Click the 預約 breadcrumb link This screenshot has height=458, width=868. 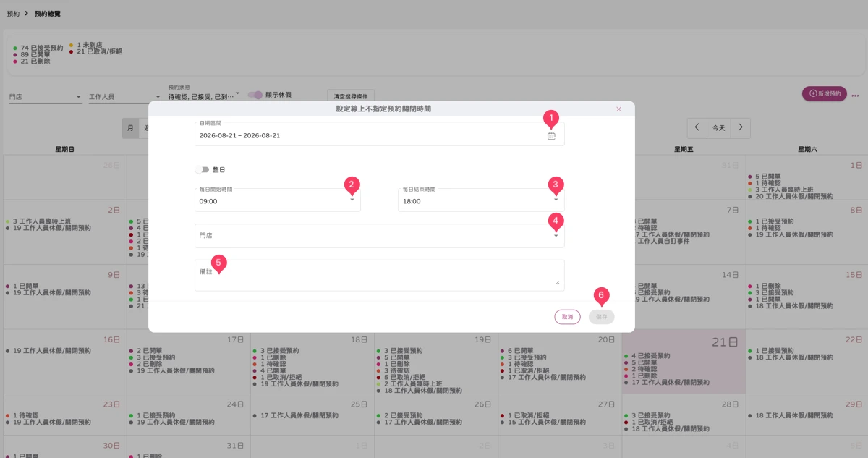tap(13, 14)
